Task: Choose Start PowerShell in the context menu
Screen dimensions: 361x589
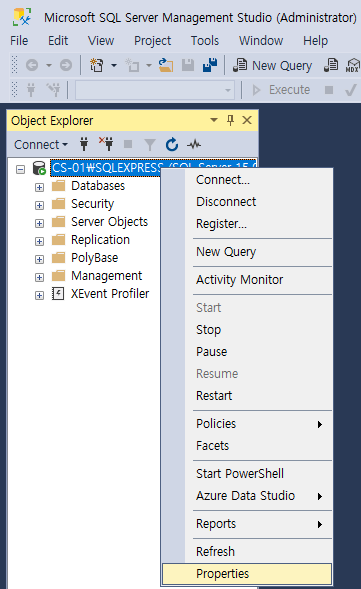Action: point(247,474)
